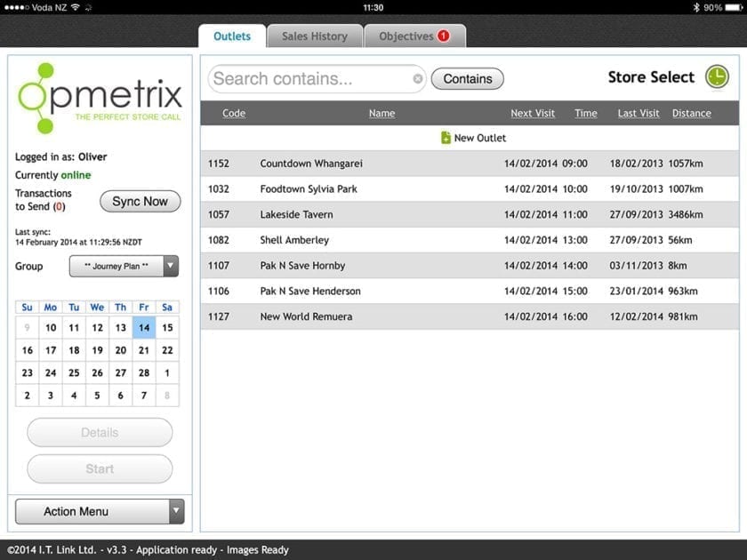The height and width of the screenshot is (560, 747).
Task: Select date 21 on the calendar
Action: click(x=142, y=350)
